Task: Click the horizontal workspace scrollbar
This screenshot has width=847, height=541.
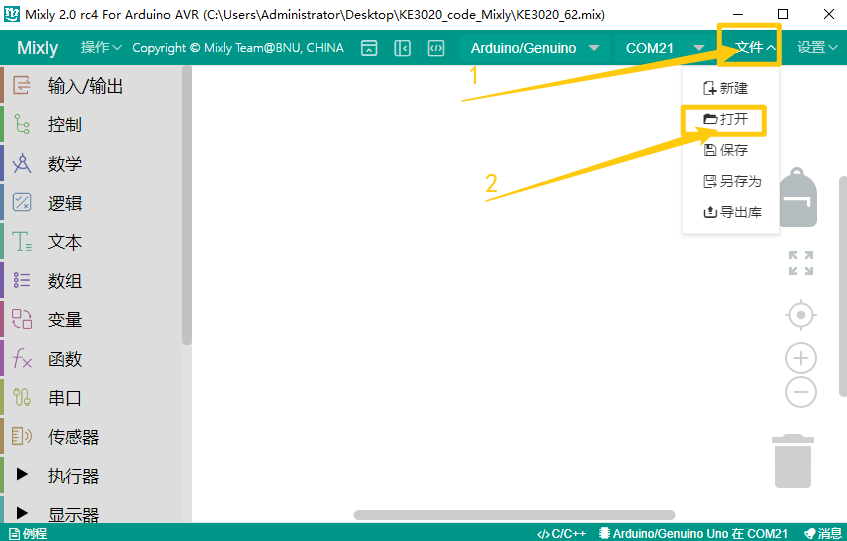Action: pos(514,515)
